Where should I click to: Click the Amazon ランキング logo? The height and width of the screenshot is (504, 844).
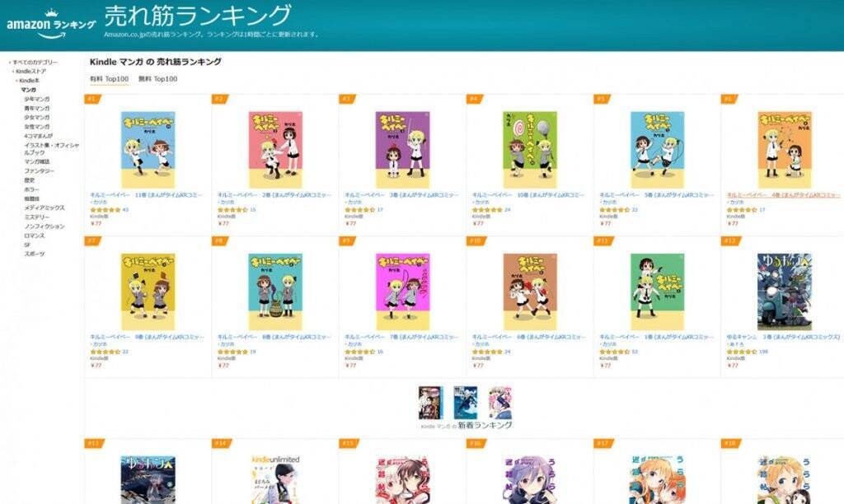coord(51,24)
